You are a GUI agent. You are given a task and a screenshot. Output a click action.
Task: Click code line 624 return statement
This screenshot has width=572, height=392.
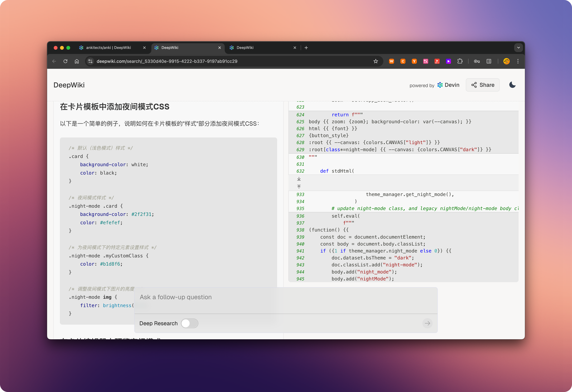[347, 115]
